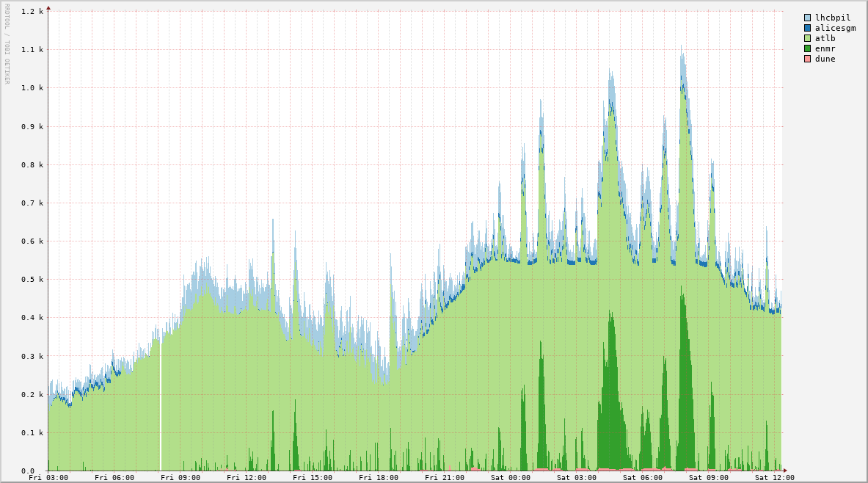Click the alicesgm dark blue legend swatch
Screen dimensions: 868x483
click(x=808, y=28)
